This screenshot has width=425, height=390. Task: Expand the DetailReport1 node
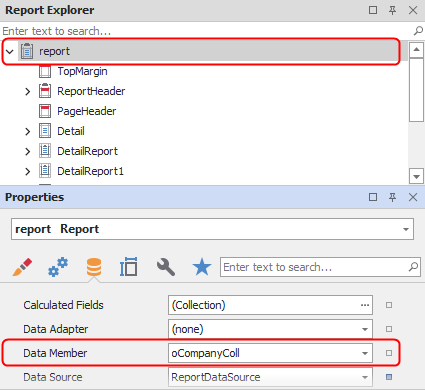[x=28, y=171]
